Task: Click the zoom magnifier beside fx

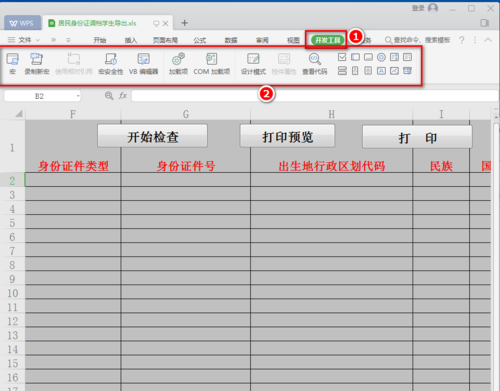Action: click(x=109, y=96)
